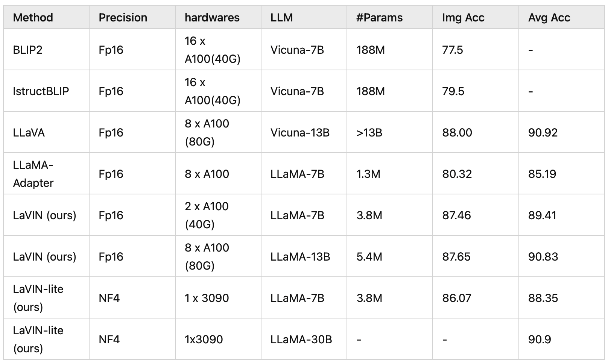Select the 90.92 Avg Acc value
Viewport: 608px width, 364px height.
[x=543, y=133]
